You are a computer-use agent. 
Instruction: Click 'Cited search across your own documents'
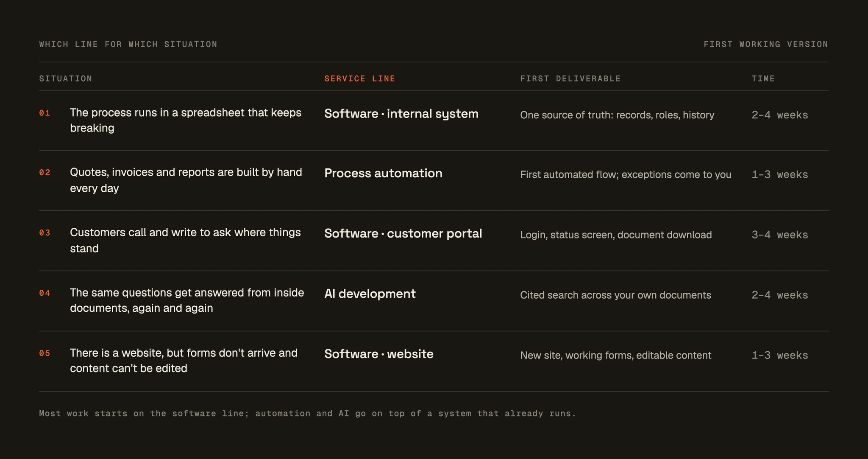(615, 295)
